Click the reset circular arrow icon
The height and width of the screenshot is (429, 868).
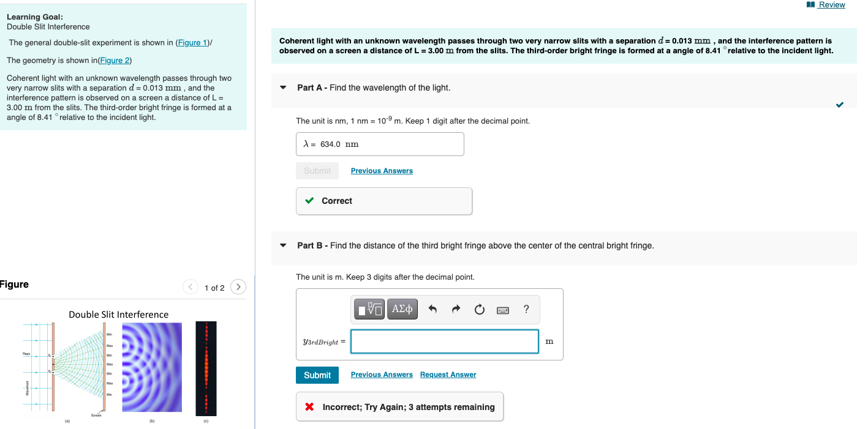(x=479, y=310)
